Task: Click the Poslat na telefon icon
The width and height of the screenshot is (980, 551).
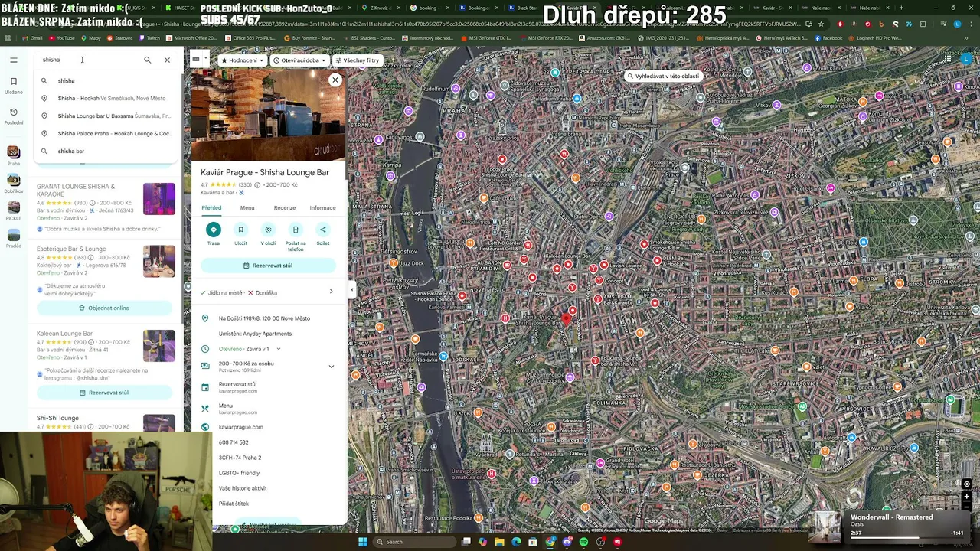Action: coord(296,230)
